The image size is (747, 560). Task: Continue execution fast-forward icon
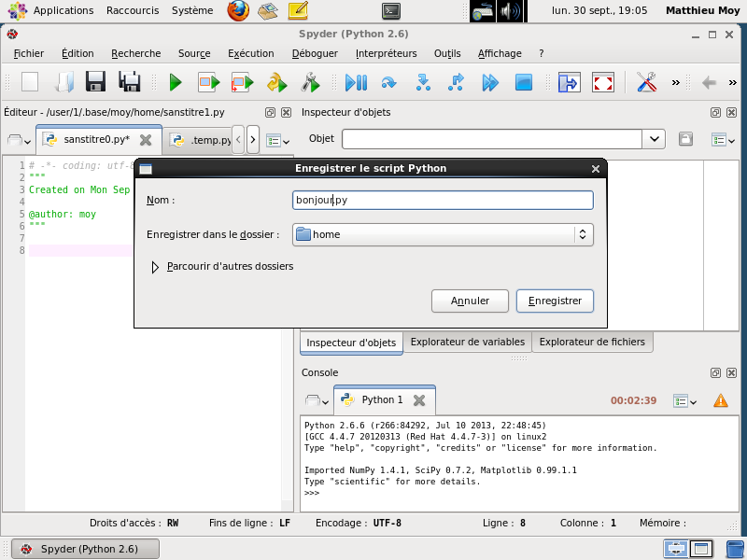point(489,83)
